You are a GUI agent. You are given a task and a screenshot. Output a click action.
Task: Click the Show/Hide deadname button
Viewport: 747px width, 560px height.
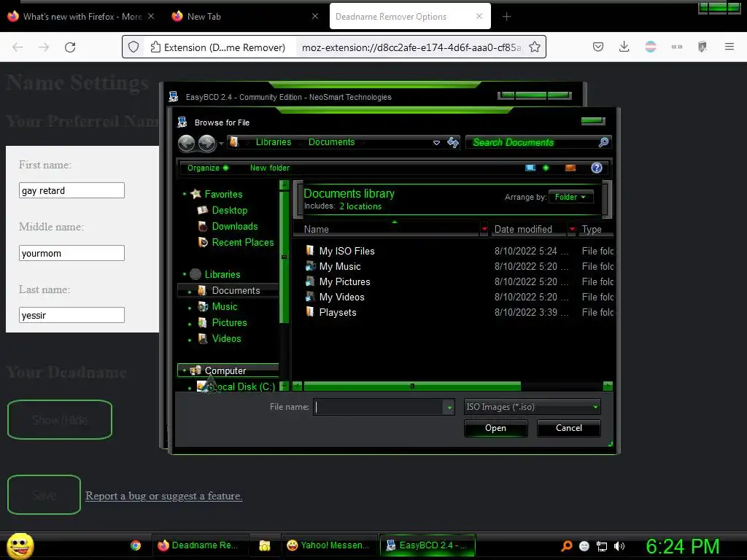60,419
